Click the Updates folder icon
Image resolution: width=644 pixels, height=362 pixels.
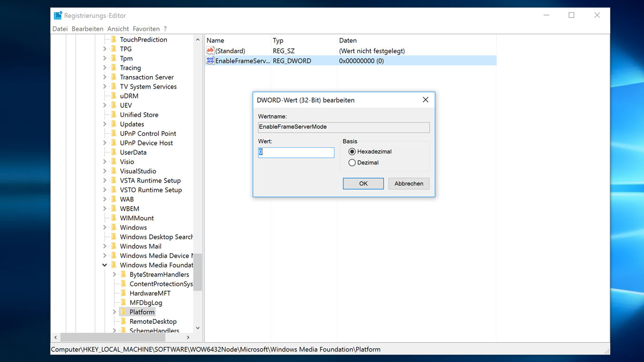114,124
